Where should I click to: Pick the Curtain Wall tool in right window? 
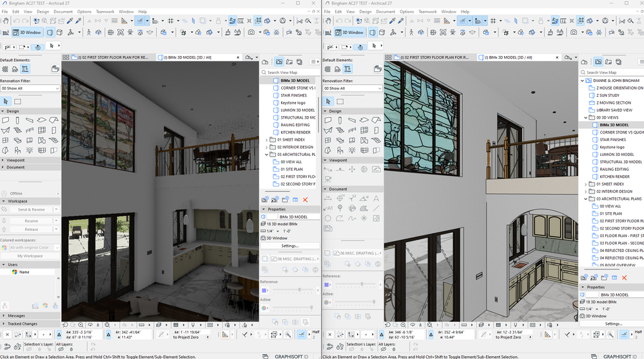[364, 130]
